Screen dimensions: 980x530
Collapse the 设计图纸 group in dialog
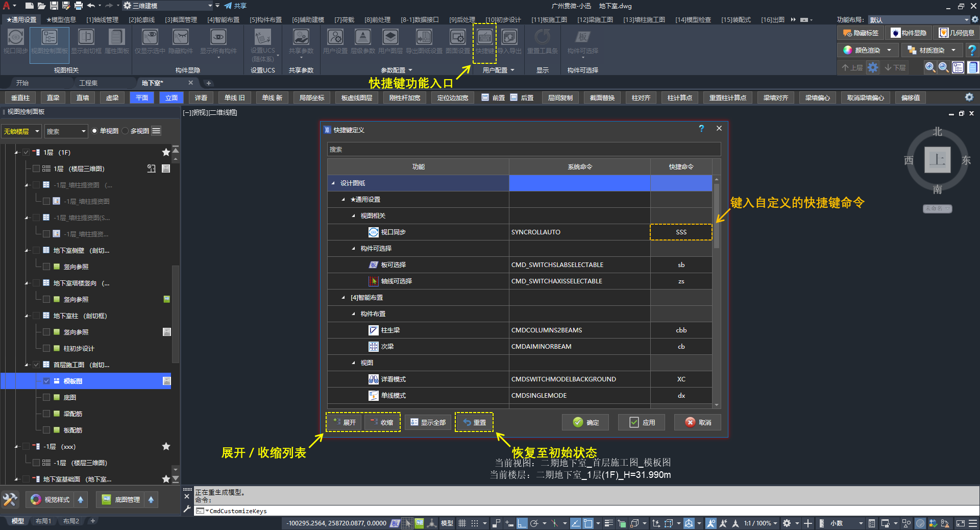click(333, 183)
